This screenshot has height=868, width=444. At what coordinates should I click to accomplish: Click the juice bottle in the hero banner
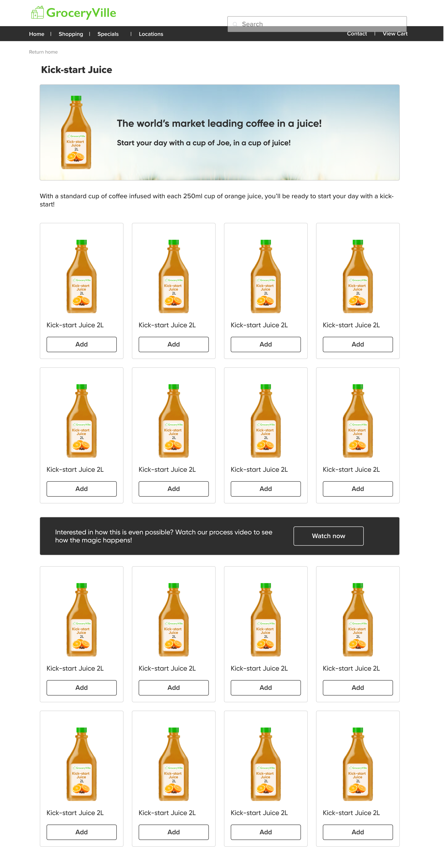(x=76, y=132)
